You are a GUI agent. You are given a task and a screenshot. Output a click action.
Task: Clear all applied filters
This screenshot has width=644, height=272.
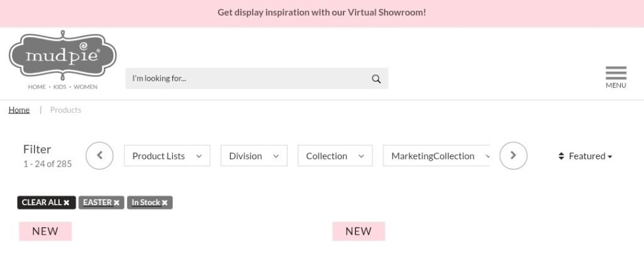coord(46,203)
